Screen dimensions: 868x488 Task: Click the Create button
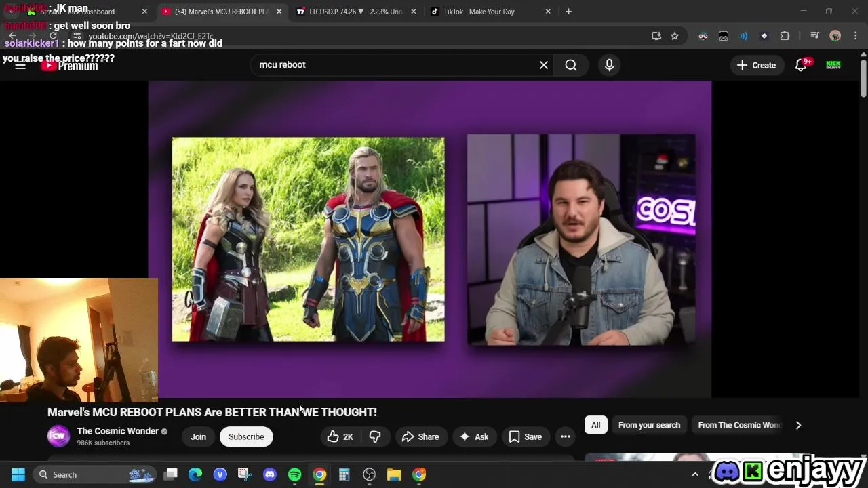point(757,65)
